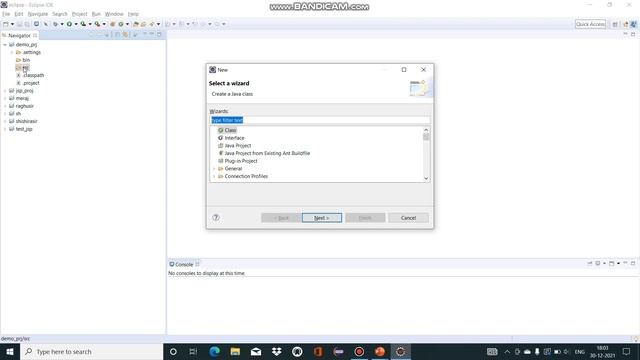640x360 pixels.
Task: Open the Project menu
Action: click(79, 14)
